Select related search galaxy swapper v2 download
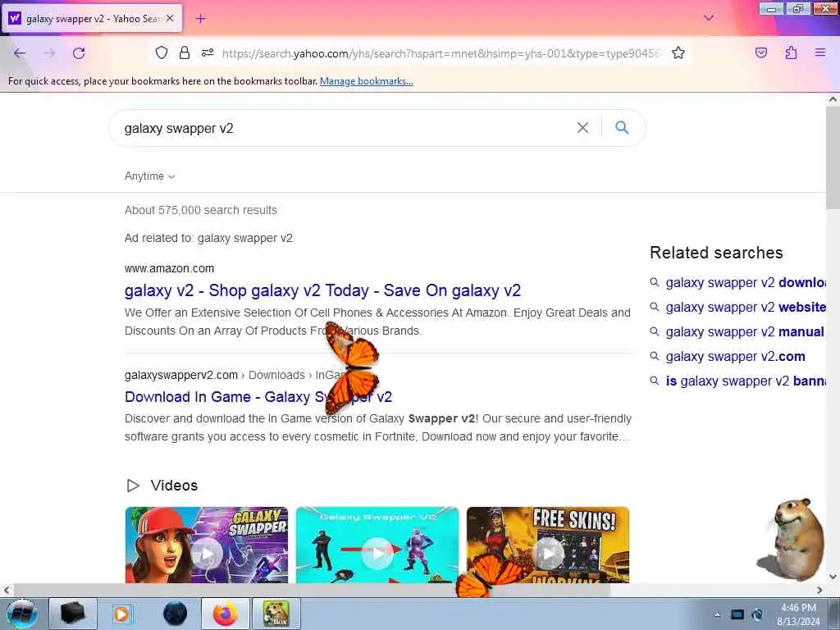Viewport: 840px width, 630px height. [x=745, y=282]
